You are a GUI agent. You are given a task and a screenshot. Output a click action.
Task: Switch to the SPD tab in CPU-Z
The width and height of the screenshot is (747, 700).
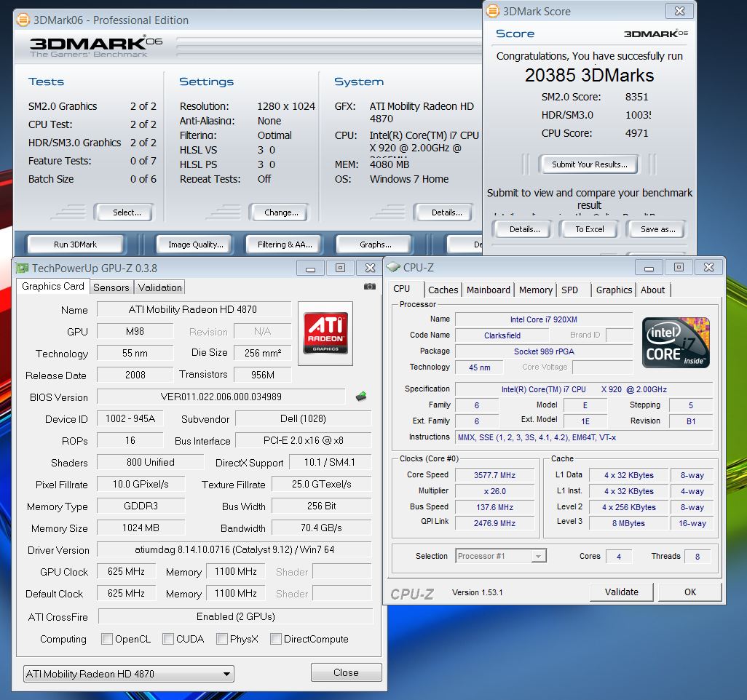[x=570, y=290]
